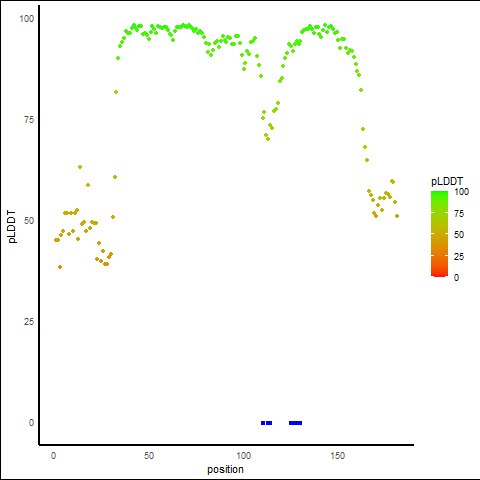Select the lowest point of the dip near position 113
The image size is (480, 480).
[268, 139]
